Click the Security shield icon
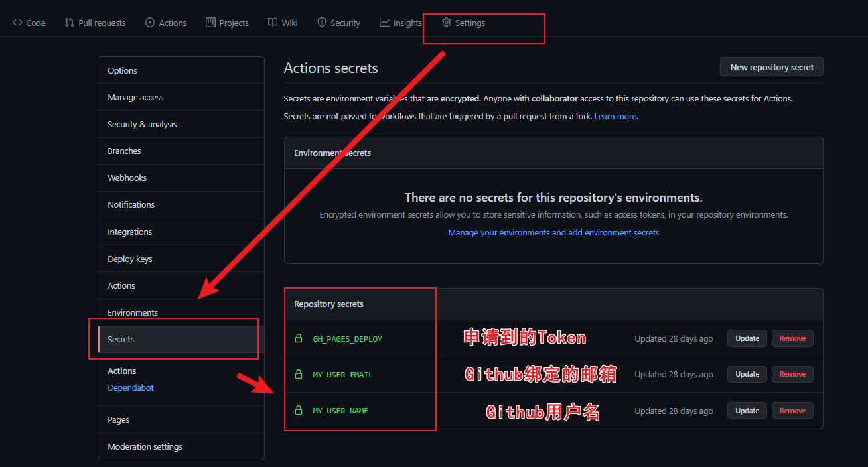Screen dimensions: 868x467 [x=322, y=23]
